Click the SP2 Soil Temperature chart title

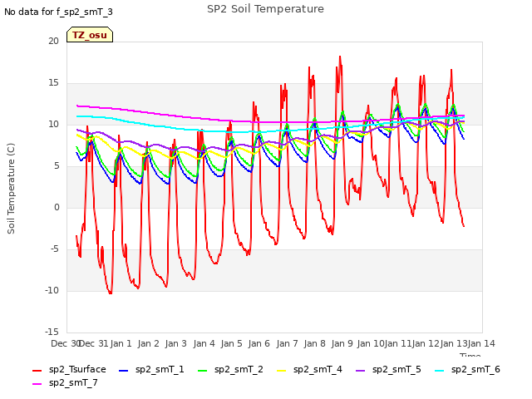(265, 9)
